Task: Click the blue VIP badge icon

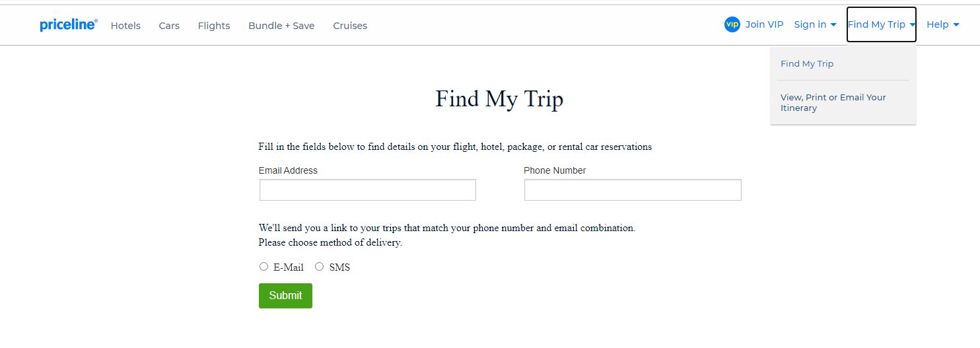Action: [x=732, y=24]
